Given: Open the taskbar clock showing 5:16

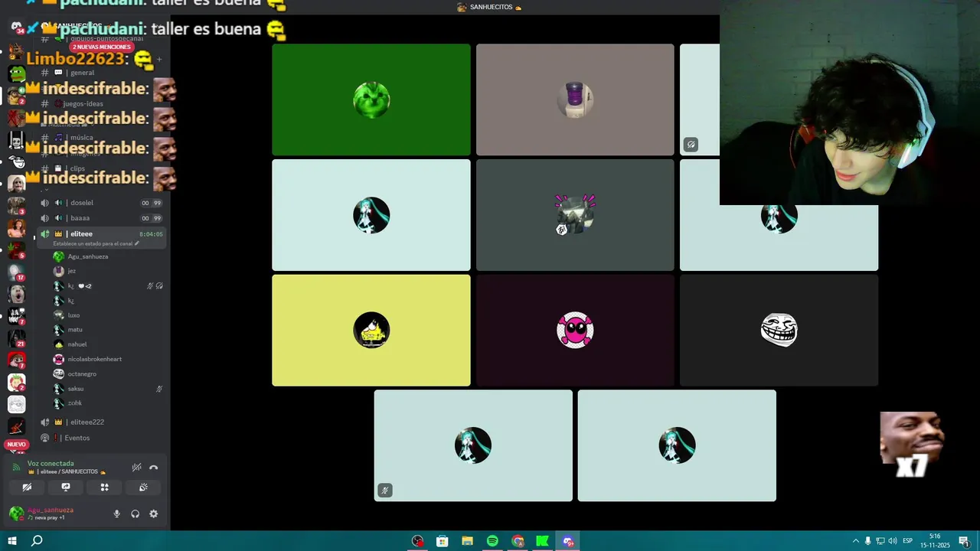Looking at the screenshot, I should click(936, 541).
